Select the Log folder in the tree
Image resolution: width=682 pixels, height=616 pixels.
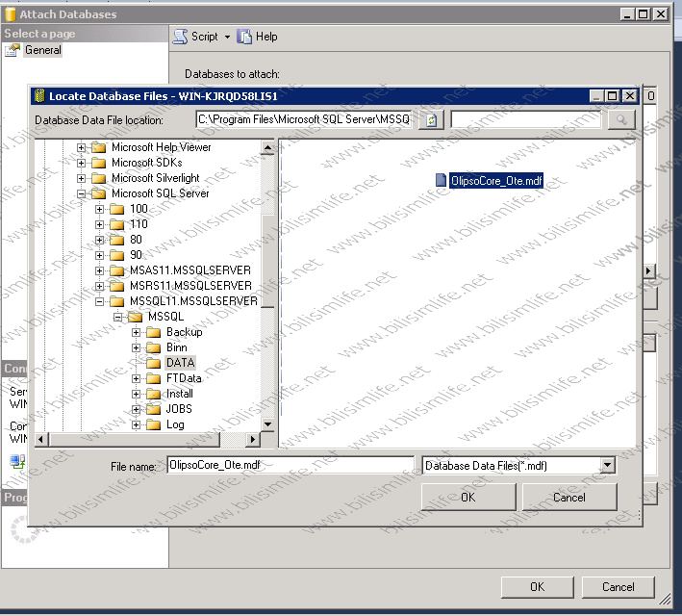pyautogui.click(x=175, y=424)
